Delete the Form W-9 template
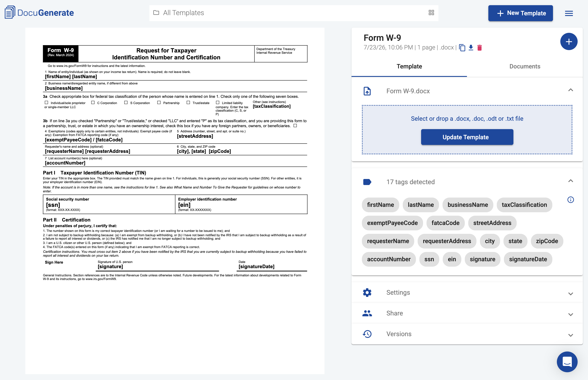Screen dimensions: 588x380 479,48
